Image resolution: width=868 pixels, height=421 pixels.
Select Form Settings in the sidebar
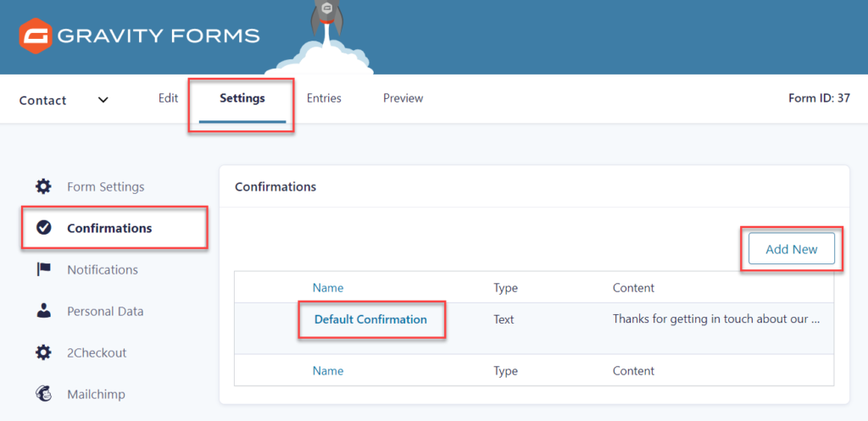point(106,186)
